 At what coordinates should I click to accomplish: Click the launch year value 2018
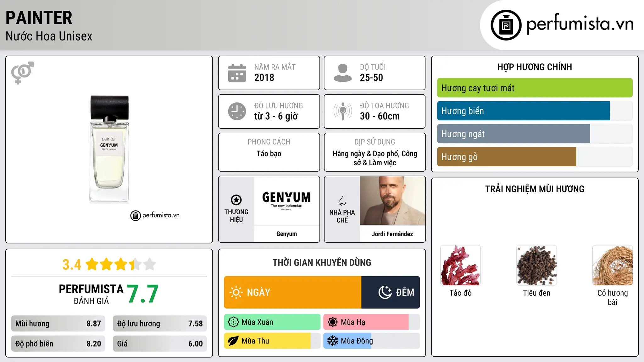point(264,78)
